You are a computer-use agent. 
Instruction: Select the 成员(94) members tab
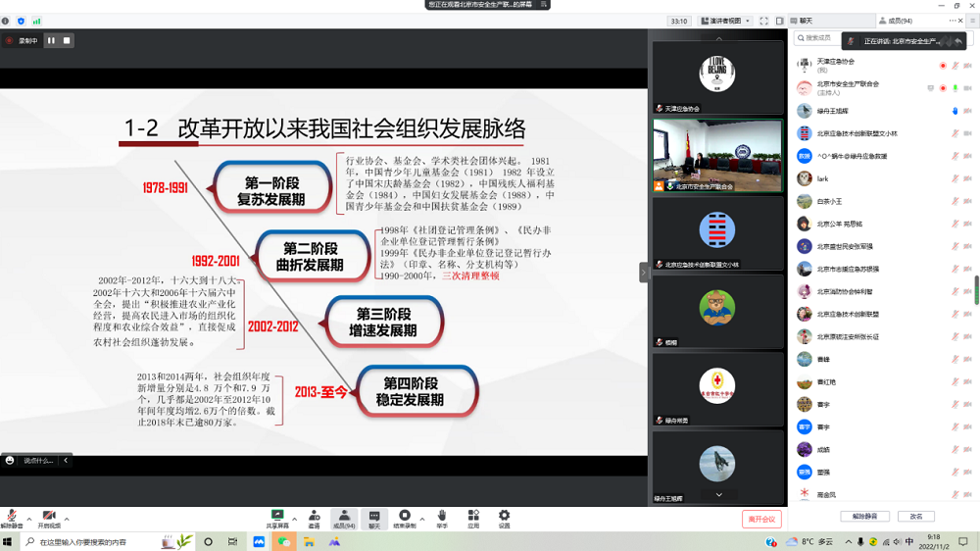click(x=900, y=21)
